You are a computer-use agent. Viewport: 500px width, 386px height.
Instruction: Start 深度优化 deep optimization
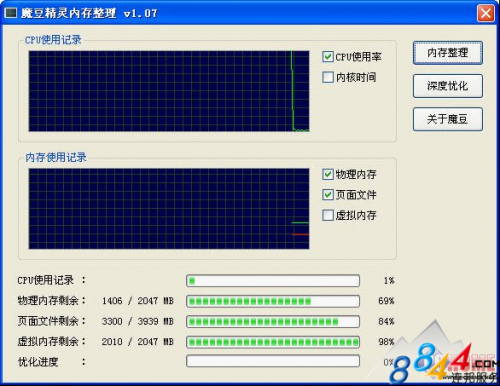[448, 86]
